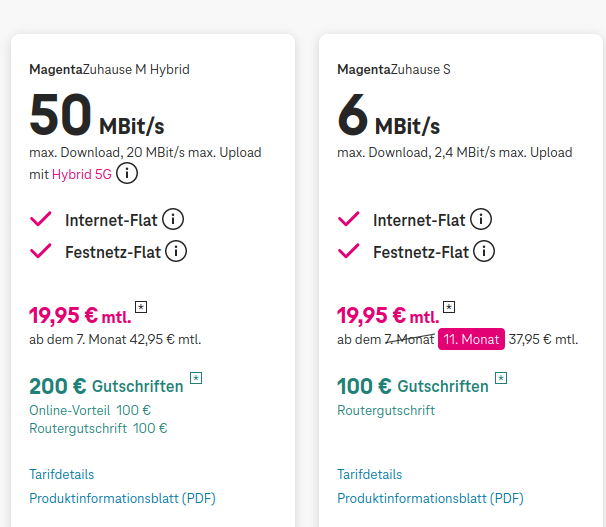
Task: Open Hybrid 5G info icon
Action: 127,174
